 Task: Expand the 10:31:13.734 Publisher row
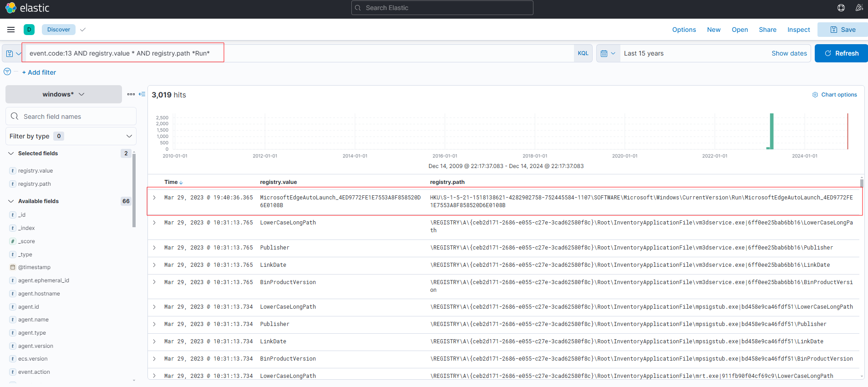pos(154,324)
